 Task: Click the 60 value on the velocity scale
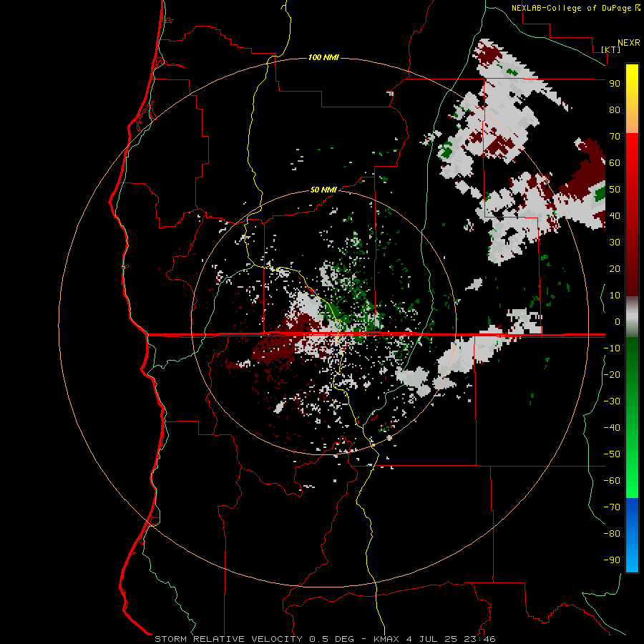pyautogui.click(x=615, y=162)
